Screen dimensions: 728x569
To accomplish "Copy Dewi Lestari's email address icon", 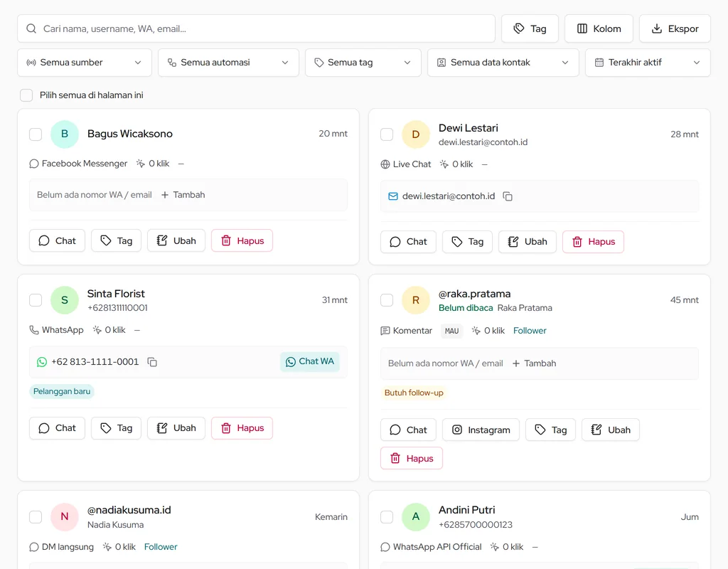I will pos(508,196).
